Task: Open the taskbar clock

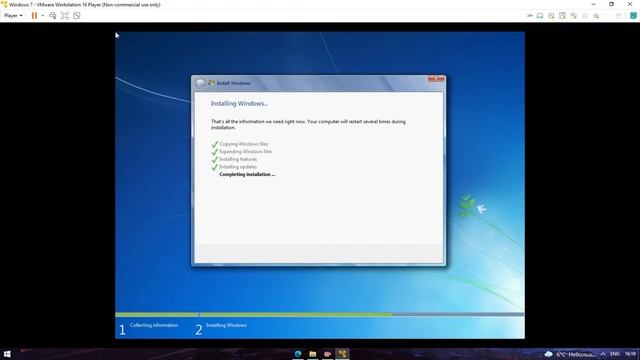Action: [x=631, y=354]
